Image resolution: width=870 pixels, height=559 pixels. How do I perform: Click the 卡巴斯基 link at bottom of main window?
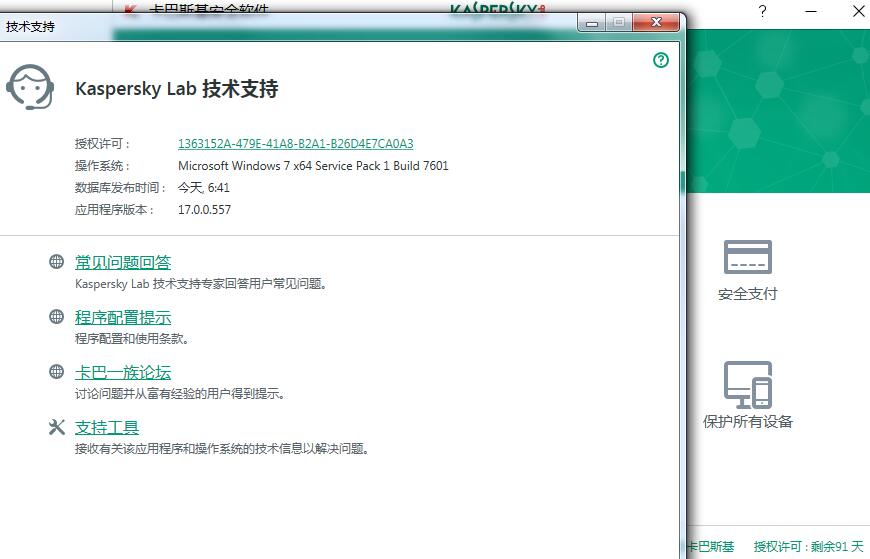pyautogui.click(x=710, y=547)
